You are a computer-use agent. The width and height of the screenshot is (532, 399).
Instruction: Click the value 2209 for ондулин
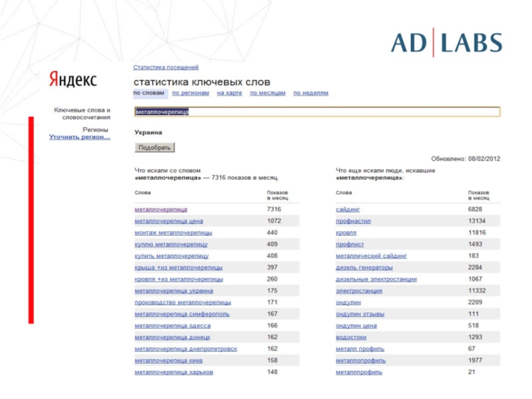(475, 302)
